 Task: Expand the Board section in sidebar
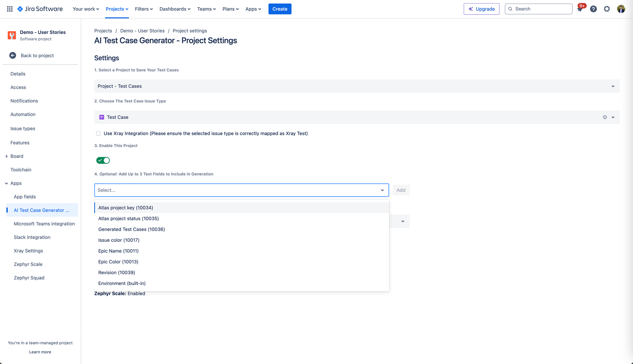pos(6,156)
